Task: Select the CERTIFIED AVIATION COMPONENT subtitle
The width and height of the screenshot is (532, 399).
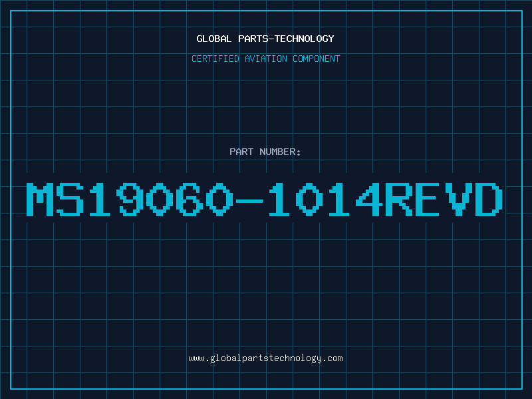Action: coord(265,59)
